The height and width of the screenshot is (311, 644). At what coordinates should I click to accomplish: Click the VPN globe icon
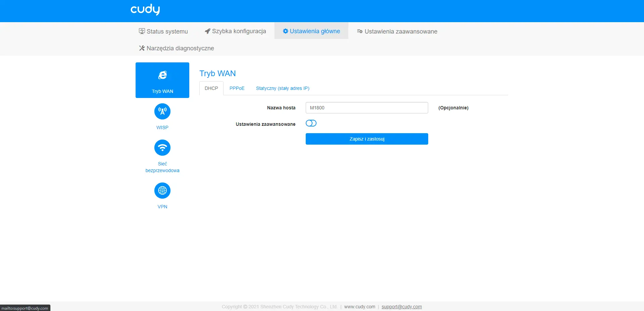coord(162,191)
